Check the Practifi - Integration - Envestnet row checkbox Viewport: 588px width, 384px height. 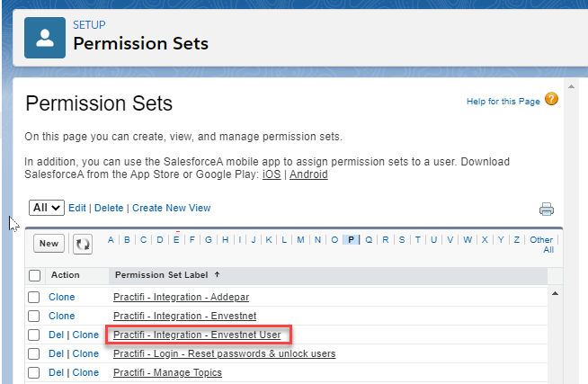34,316
